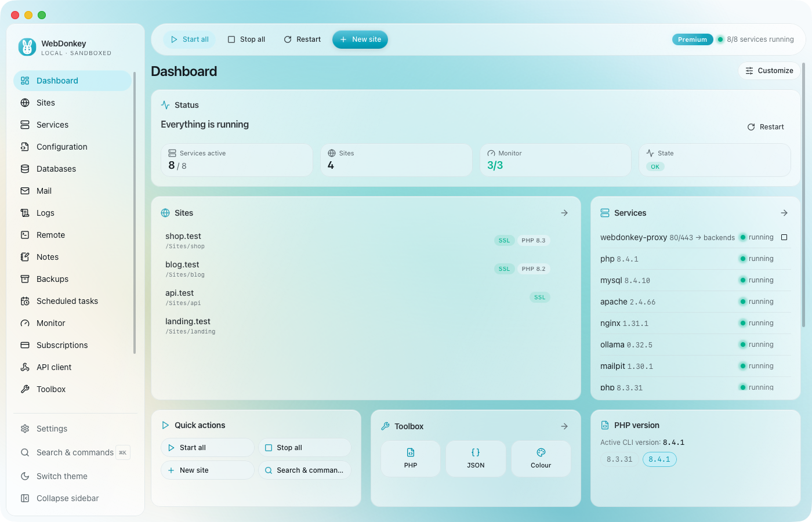Click the Notes sidebar icon
The width and height of the screenshot is (812, 522).
(x=25, y=257)
